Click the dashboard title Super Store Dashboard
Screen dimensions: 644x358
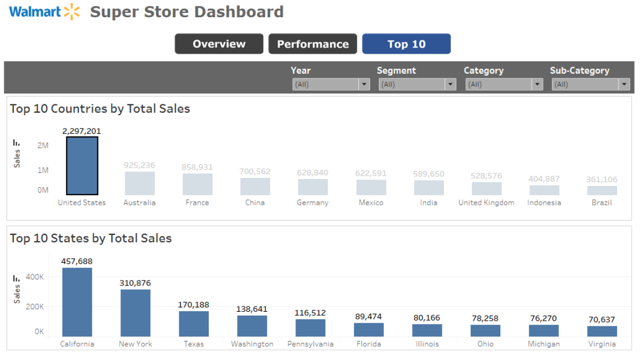pos(187,11)
